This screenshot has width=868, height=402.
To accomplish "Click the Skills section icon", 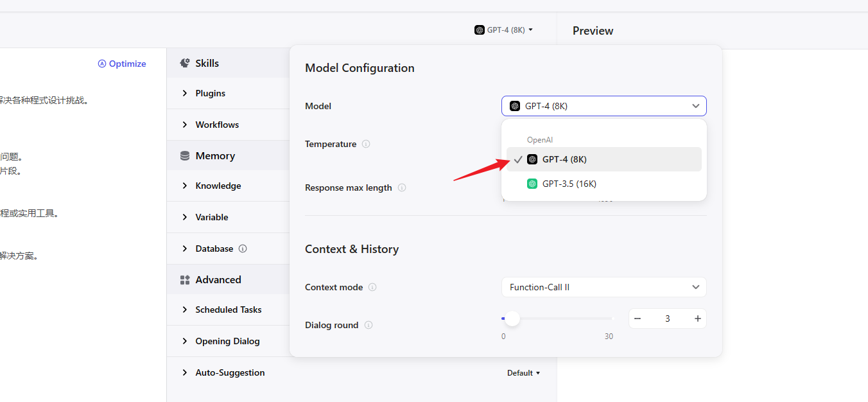I will [185, 63].
